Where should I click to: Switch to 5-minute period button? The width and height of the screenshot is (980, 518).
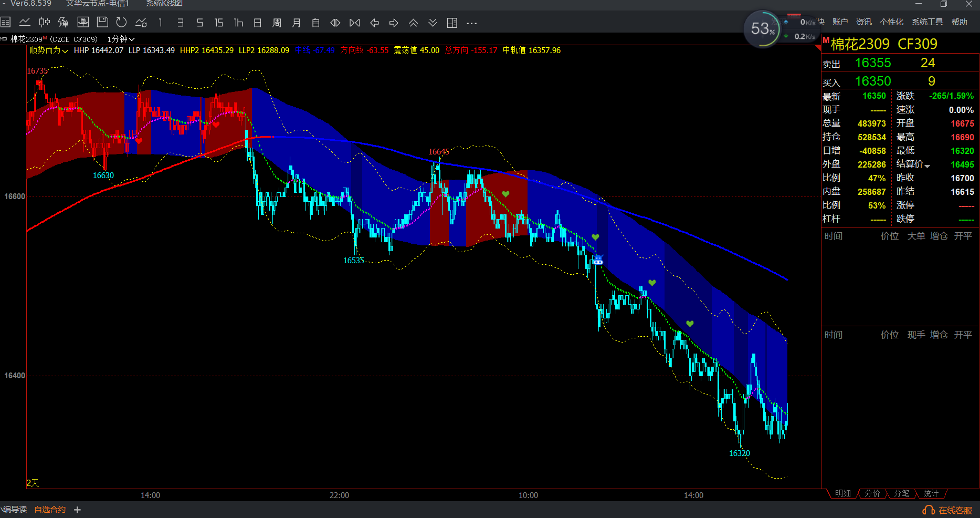(x=199, y=23)
